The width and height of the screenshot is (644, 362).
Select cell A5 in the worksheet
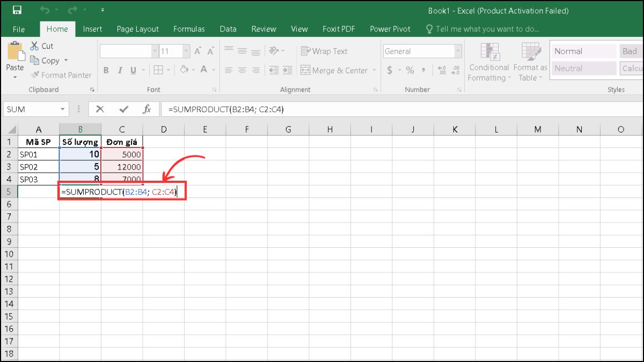tap(39, 191)
